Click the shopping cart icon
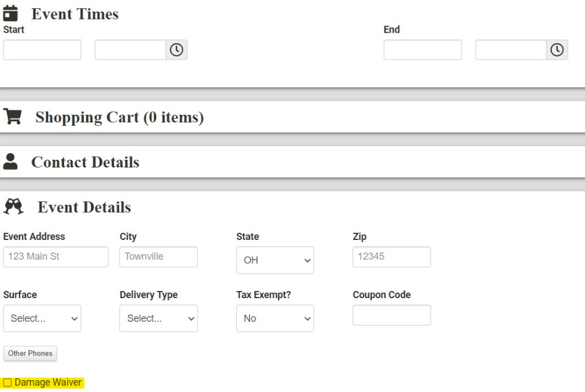This screenshot has height=392, width=585. click(x=12, y=116)
